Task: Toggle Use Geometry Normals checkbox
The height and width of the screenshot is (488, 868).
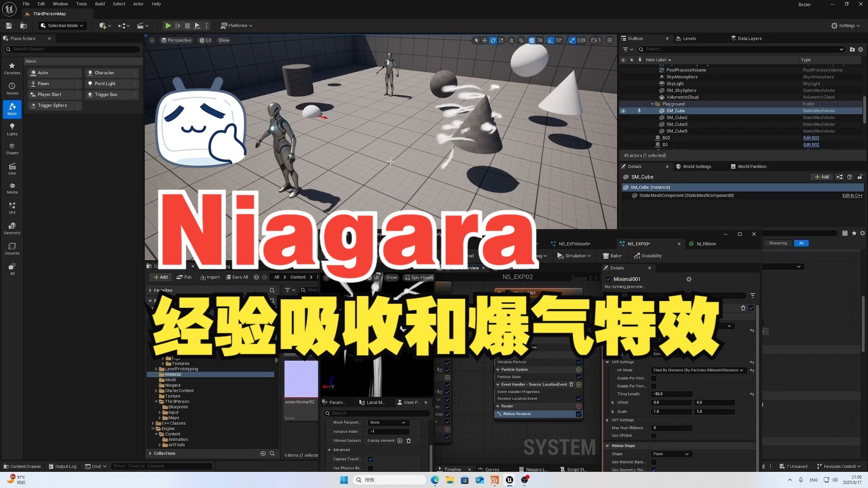Action: tap(654, 470)
